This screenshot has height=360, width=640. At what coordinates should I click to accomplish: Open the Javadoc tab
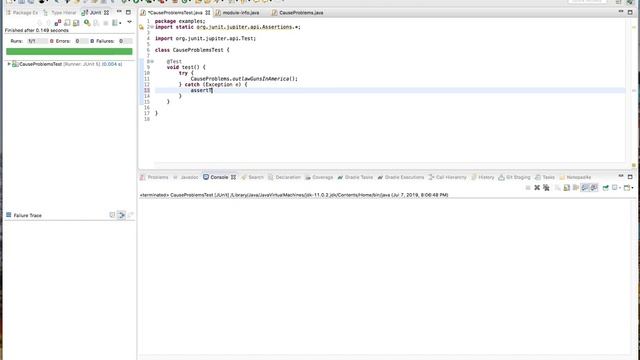tap(186, 177)
